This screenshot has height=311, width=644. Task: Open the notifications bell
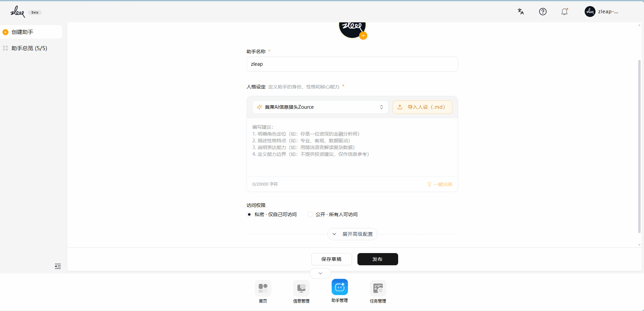coord(564,12)
